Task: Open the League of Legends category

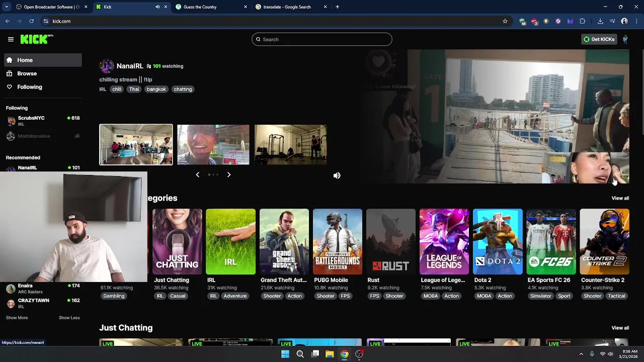Action: [444, 242]
